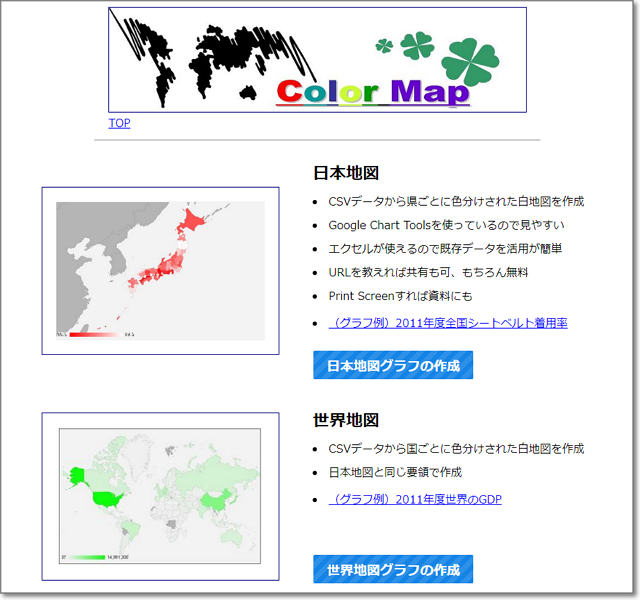Click the smallest clover in the banner
This screenshot has height=600, width=640.
coord(383,45)
